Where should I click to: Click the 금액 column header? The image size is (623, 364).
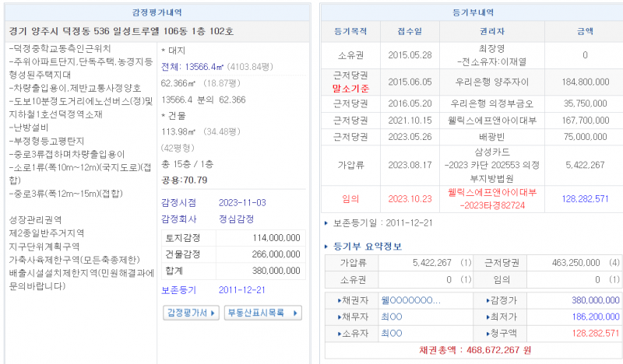(x=584, y=32)
